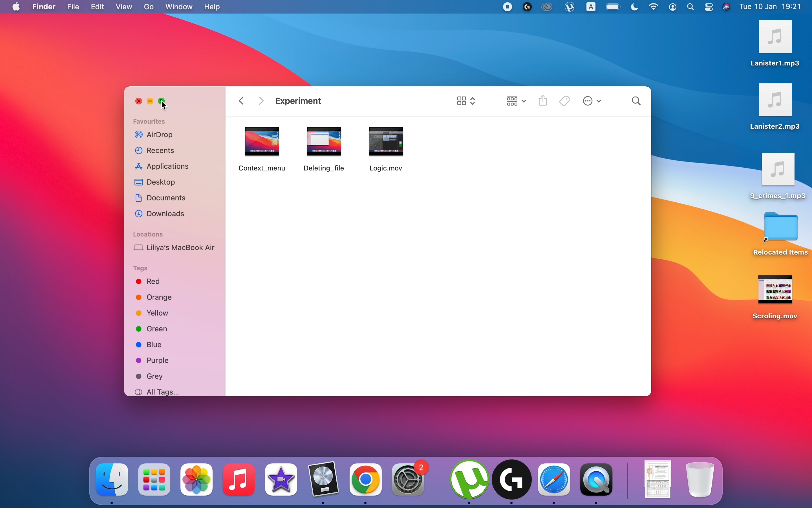
Task: Click the Share icon in the toolbar
Action: pos(544,100)
